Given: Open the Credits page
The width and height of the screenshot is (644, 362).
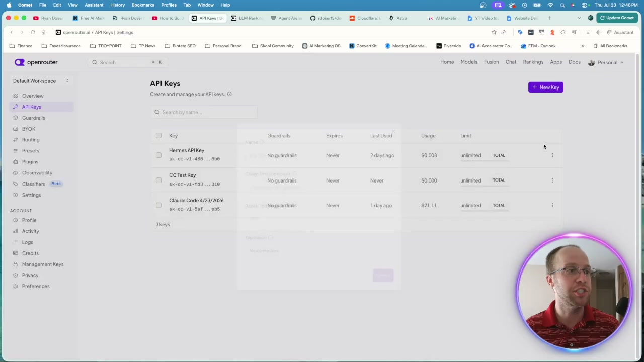Looking at the screenshot, I should pos(30,253).
